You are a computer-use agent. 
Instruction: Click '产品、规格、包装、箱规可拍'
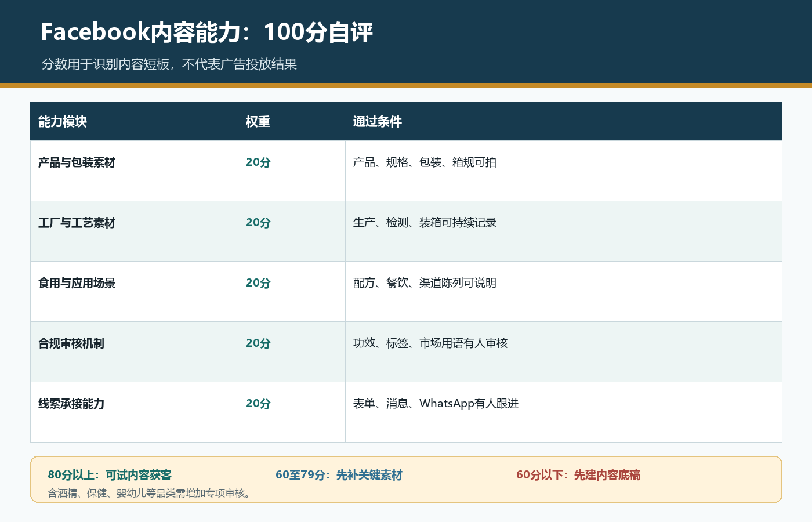coord(425,162)
